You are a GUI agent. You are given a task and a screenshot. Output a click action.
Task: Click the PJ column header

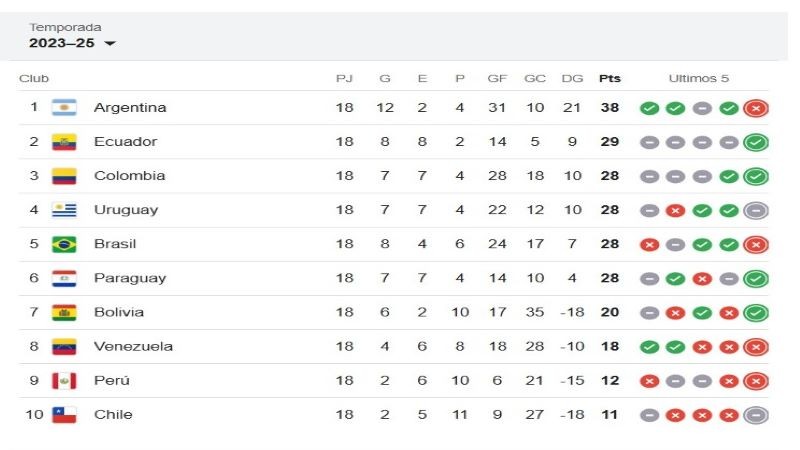coord(344,79)
